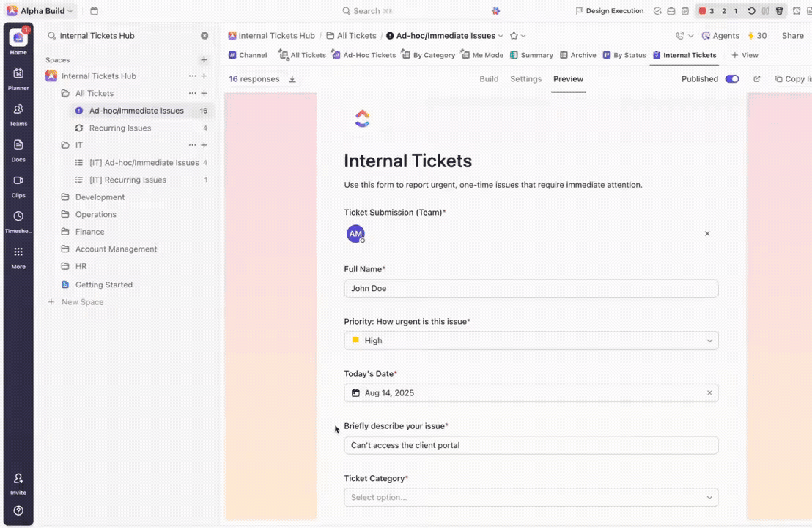Click the Full Name input field
The width and height of the screenshot is (812, 528).
click(x=531, y=288)
